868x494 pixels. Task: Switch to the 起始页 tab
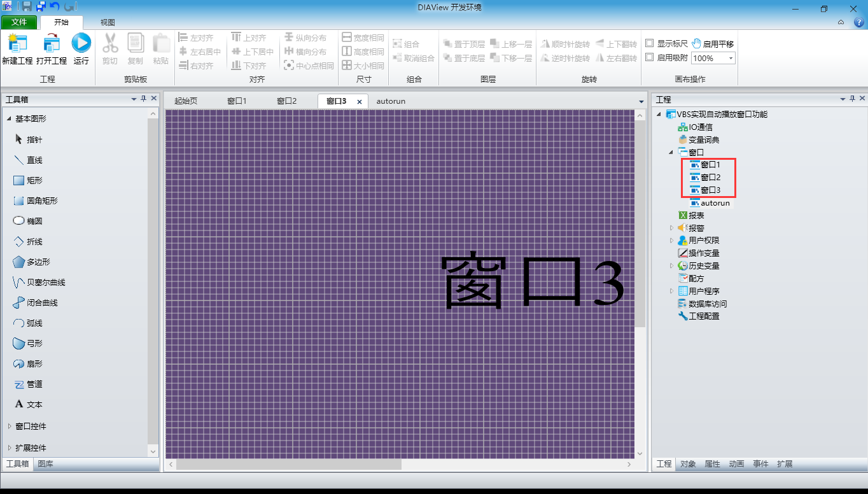[186, 101]
